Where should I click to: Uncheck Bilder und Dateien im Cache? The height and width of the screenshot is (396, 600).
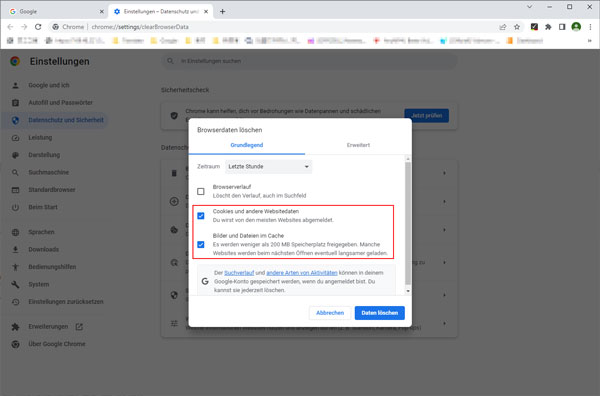(x=201, y=244)
